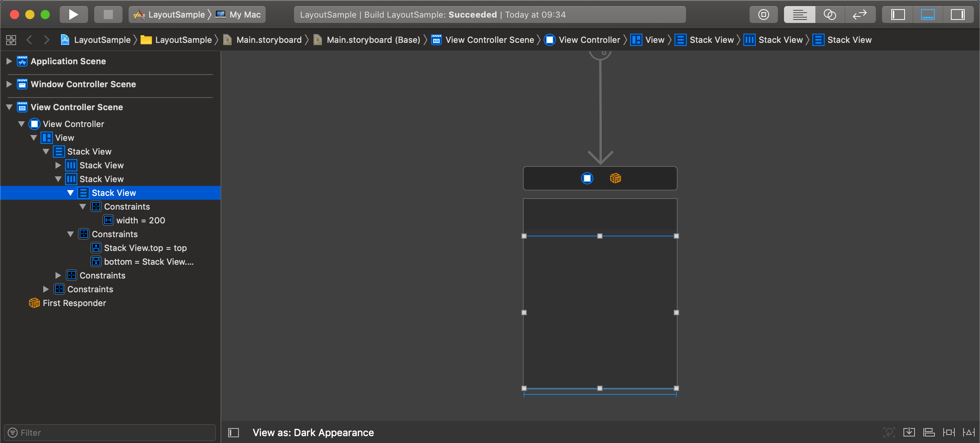Open the Add New Constraints popover

click(x=949, y=432)
